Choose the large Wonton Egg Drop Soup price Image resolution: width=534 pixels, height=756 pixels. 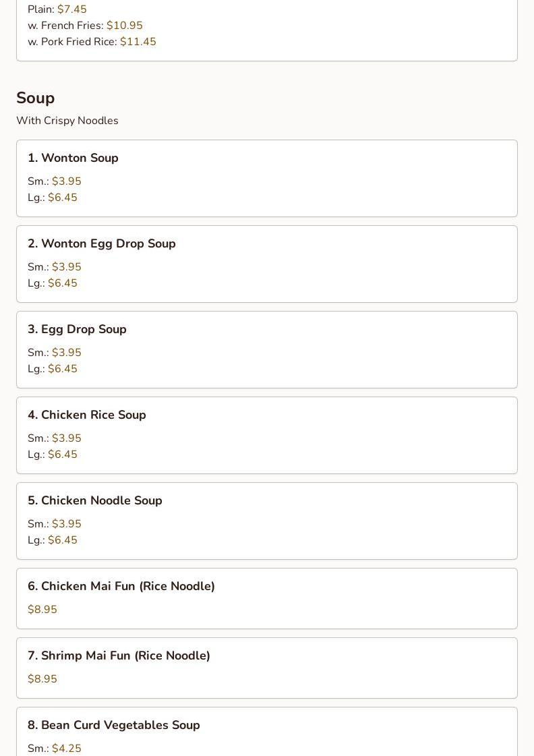(53, 283)
